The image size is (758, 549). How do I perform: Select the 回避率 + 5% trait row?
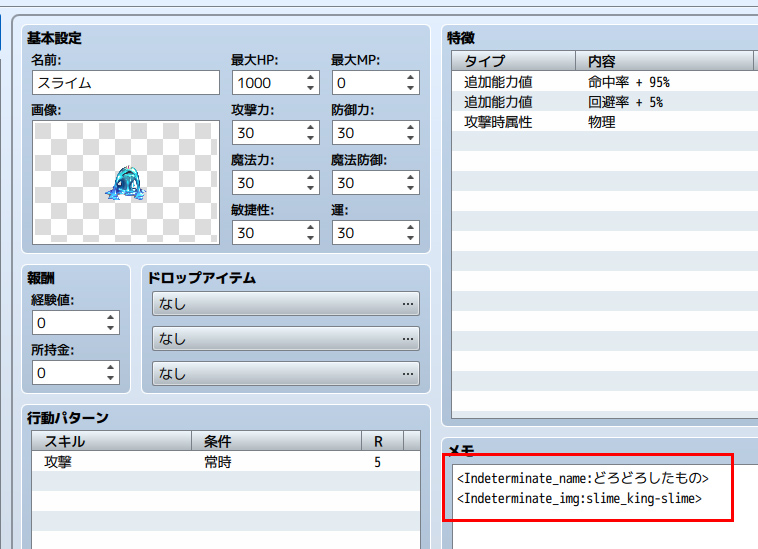click(x=600, y=102)
